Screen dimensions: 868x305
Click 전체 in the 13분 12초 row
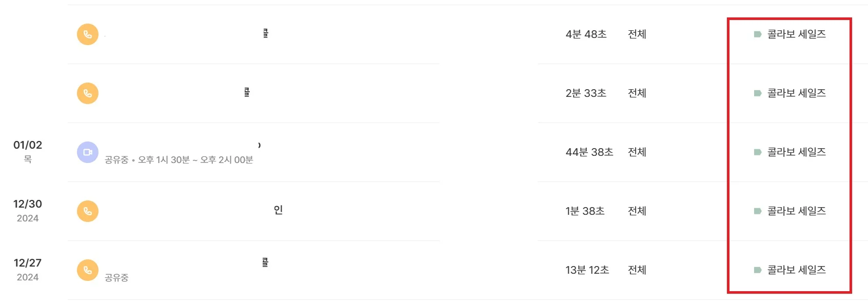[637, 270]
